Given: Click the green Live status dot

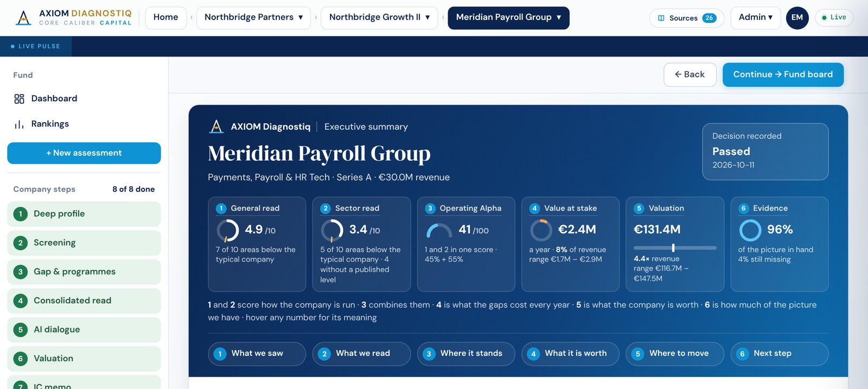Looking at the screenshot, I should (x=824, y=18).
